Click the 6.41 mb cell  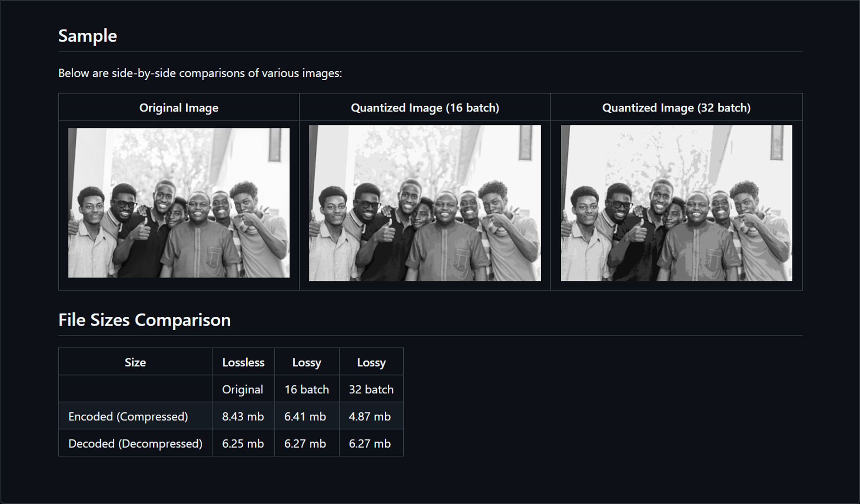(305, 416)
